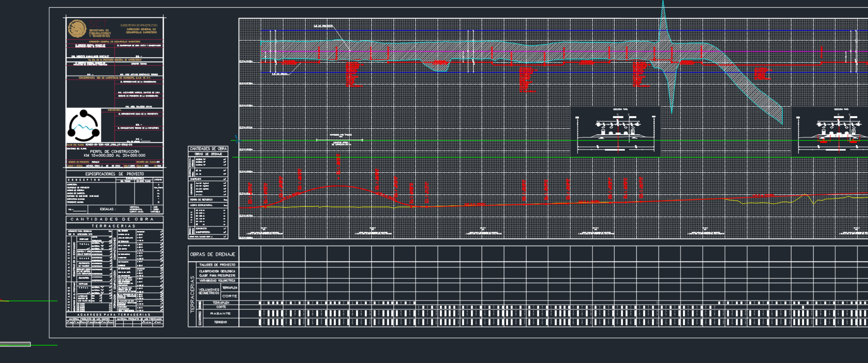Image resolution: width=868 pixels, height=363 pixels.
Task: Click the Obras de Drenaje row label
Action: click(213, 254)
